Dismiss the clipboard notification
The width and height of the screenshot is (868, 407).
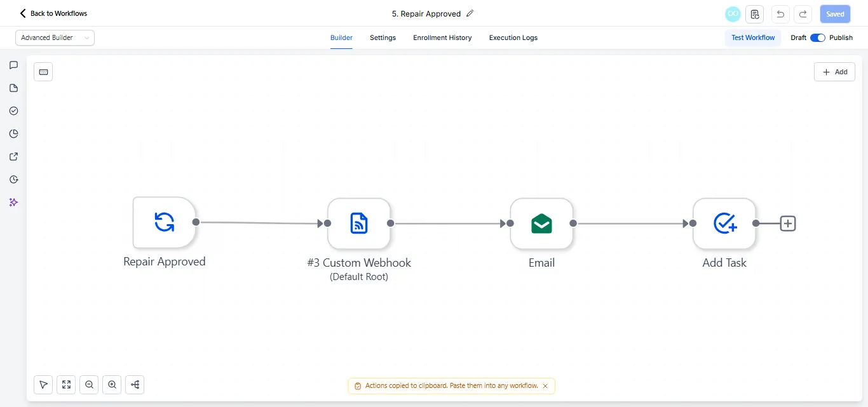[545, 386]
